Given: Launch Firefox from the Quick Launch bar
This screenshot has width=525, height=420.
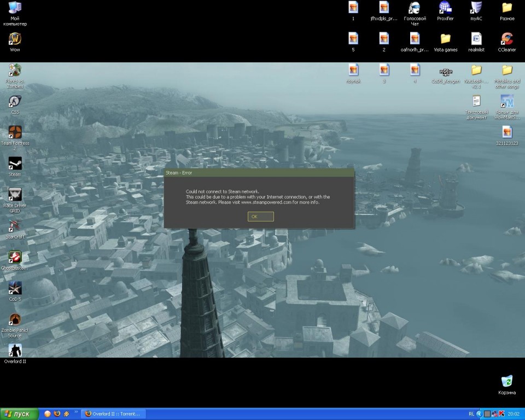Looking at the screenshot, I should (57, 414).
